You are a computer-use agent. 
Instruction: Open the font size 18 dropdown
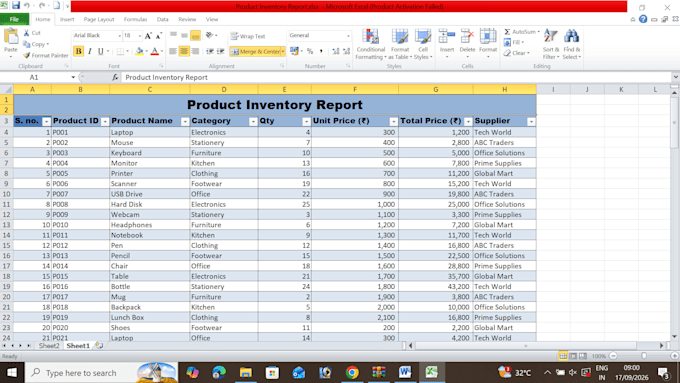click(x=140, y=36)
